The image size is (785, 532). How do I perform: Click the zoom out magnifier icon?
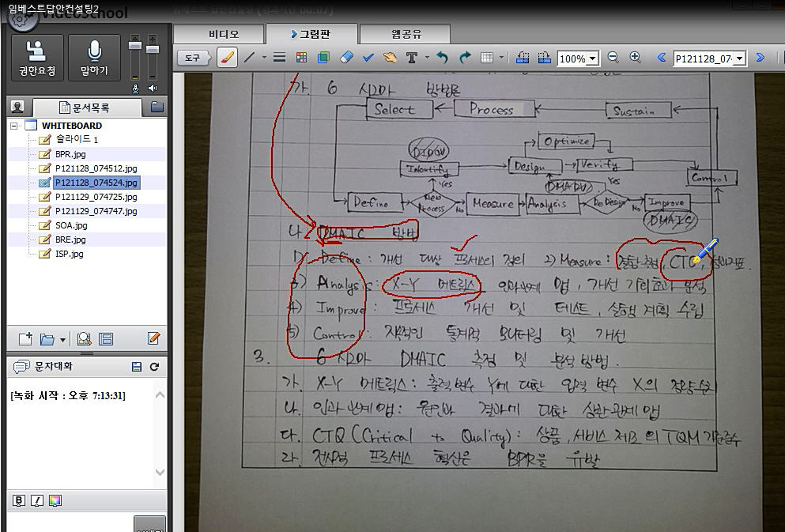[613, 58]
